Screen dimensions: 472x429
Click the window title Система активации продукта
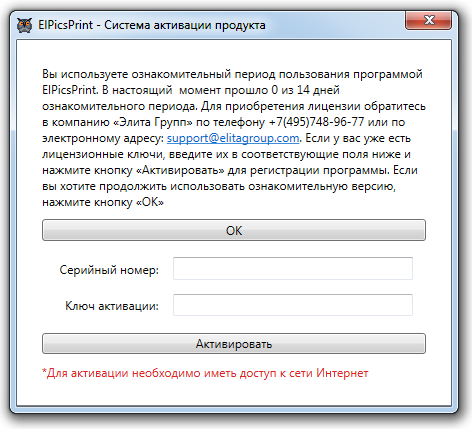point(185,25)
